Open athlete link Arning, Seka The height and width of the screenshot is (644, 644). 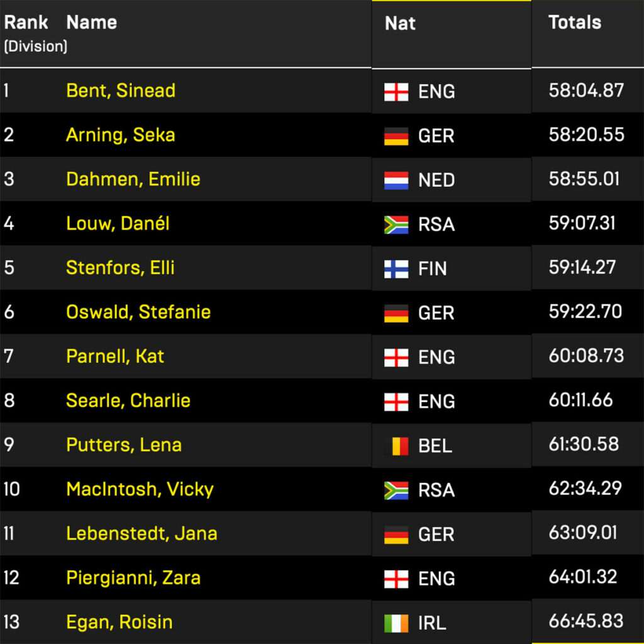[121, 135]
